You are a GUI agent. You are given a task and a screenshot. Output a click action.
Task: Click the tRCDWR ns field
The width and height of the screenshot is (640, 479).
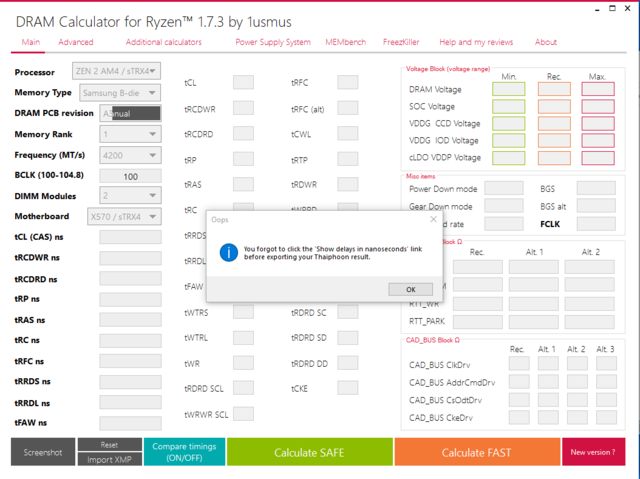pos(130,258)
